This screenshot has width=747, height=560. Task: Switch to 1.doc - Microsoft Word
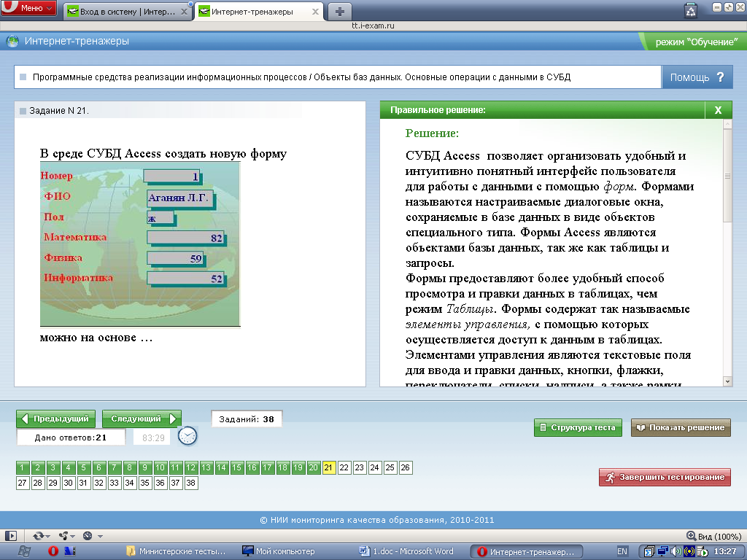pyautogui.click(x=406, y=551)
